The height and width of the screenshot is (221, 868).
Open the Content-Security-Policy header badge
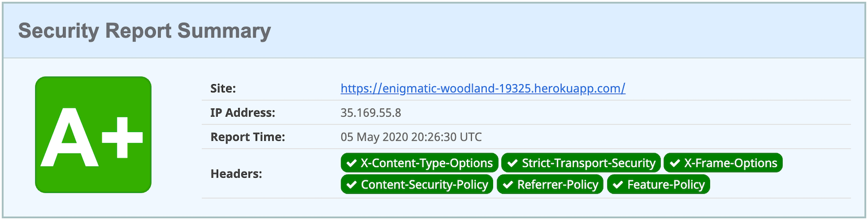tap(417, 185)
